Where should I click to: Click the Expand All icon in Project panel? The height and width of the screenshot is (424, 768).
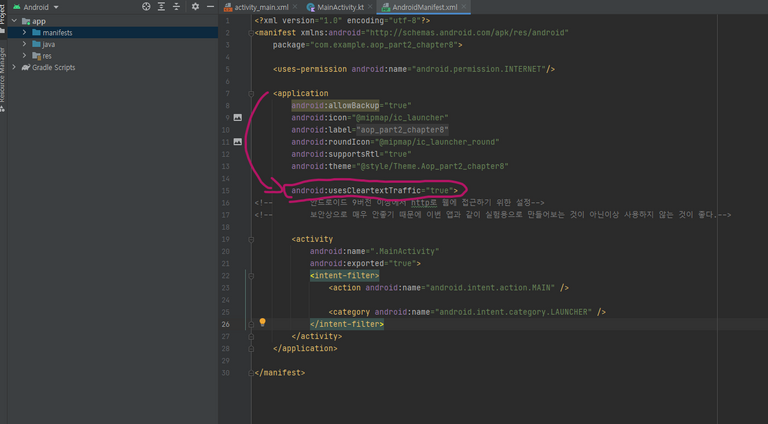point(161,6)
